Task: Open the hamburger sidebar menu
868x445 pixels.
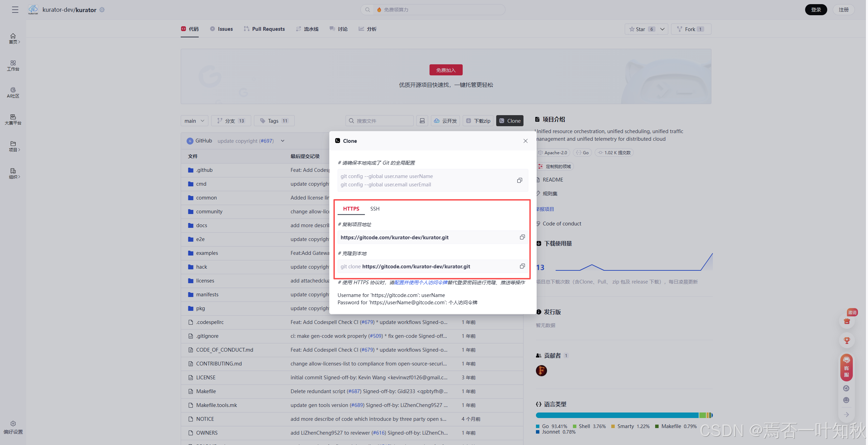Action: point(15,10)
